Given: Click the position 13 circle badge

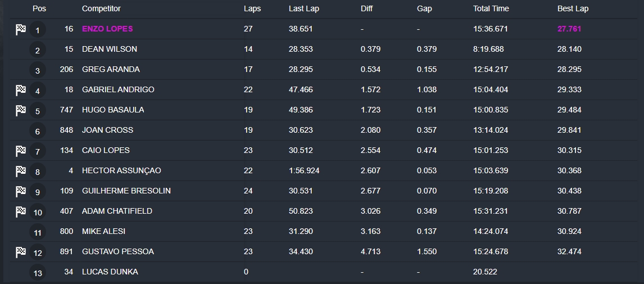Looking at the screenshot, I should (x=38, y=273).
